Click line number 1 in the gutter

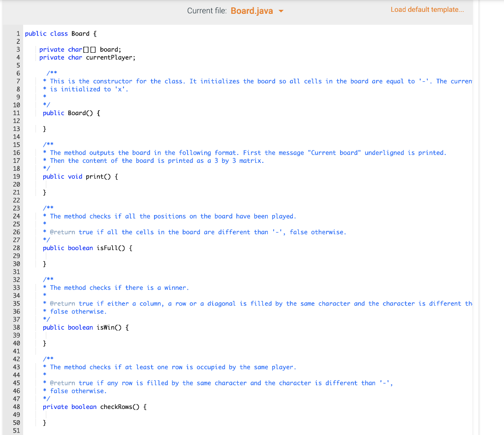click(x=18, y=33)
